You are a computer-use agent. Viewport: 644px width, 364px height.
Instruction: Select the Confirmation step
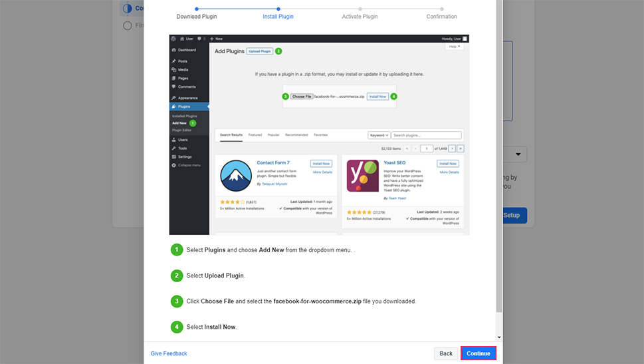click(441, 17)
